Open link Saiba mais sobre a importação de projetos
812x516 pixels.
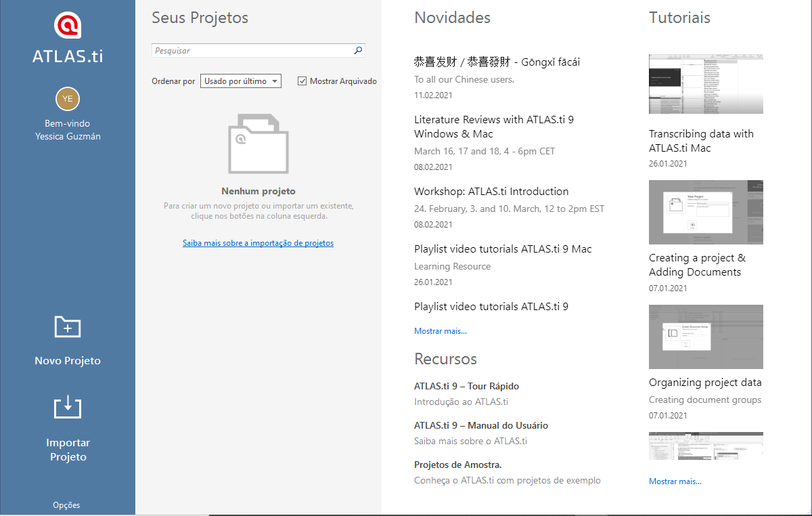258,243
